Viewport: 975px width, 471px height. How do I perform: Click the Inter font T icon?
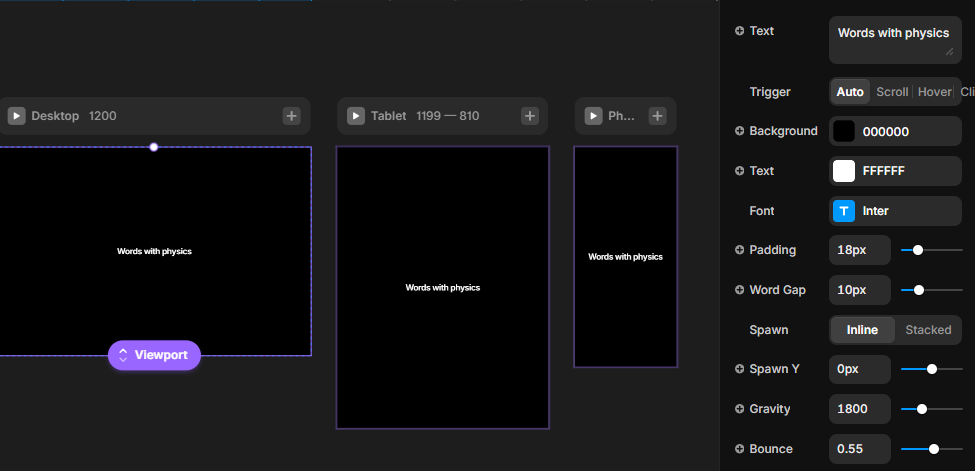tap(844, 211)
